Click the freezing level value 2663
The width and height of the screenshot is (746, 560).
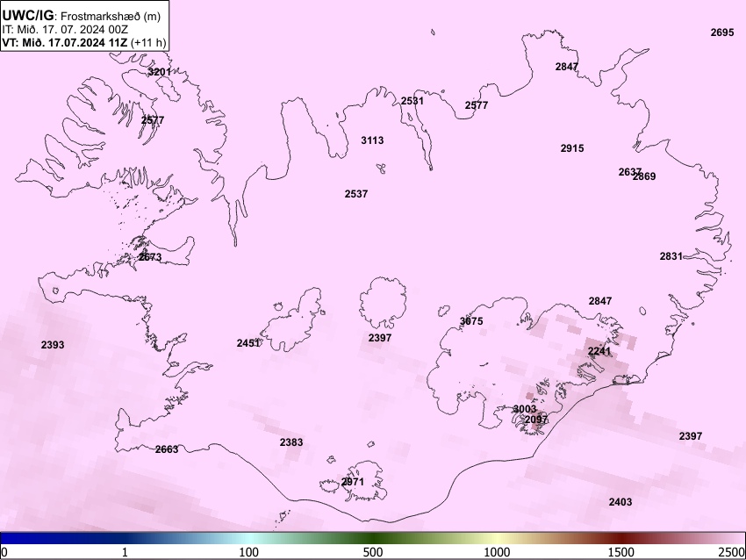167,449
